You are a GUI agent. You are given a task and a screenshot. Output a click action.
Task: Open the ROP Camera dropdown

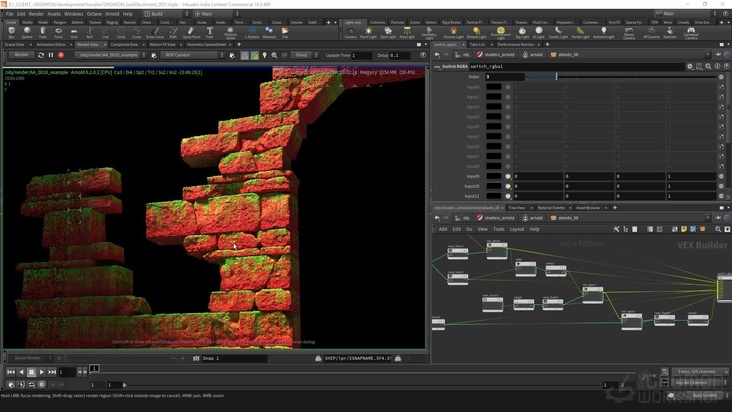190,55
